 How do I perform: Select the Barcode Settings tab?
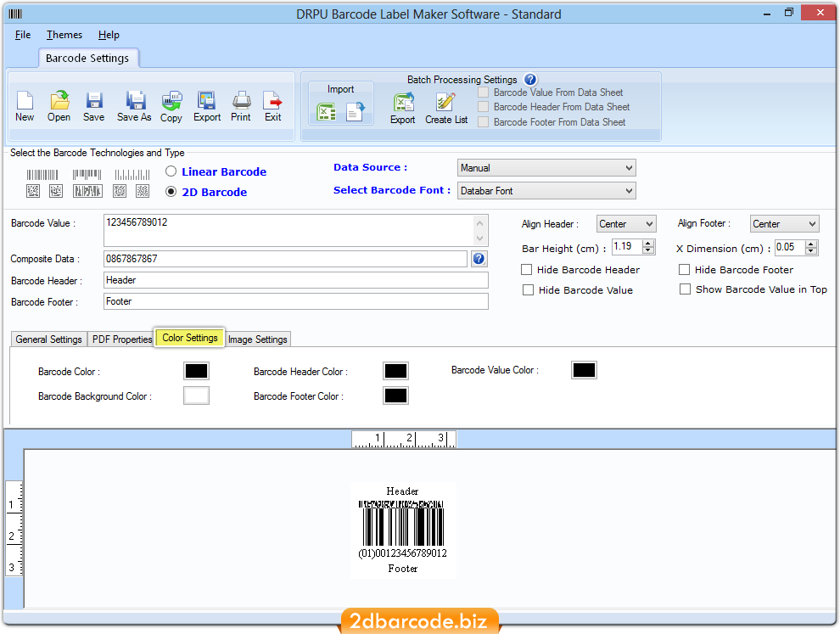click(88, 58)
